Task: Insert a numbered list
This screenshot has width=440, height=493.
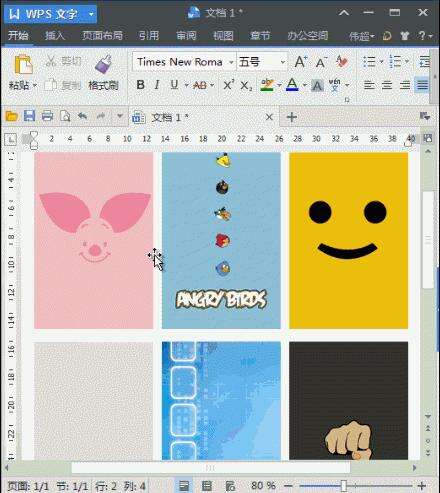Action: point(395,62)
